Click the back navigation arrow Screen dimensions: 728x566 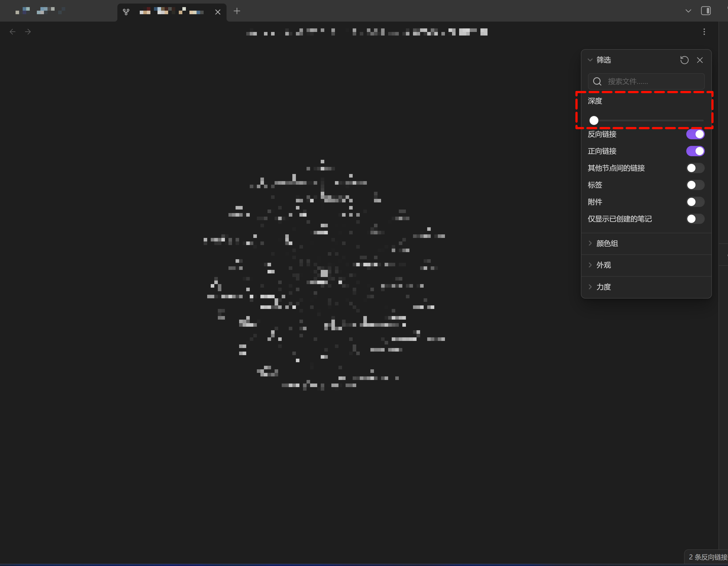[13, 32]
